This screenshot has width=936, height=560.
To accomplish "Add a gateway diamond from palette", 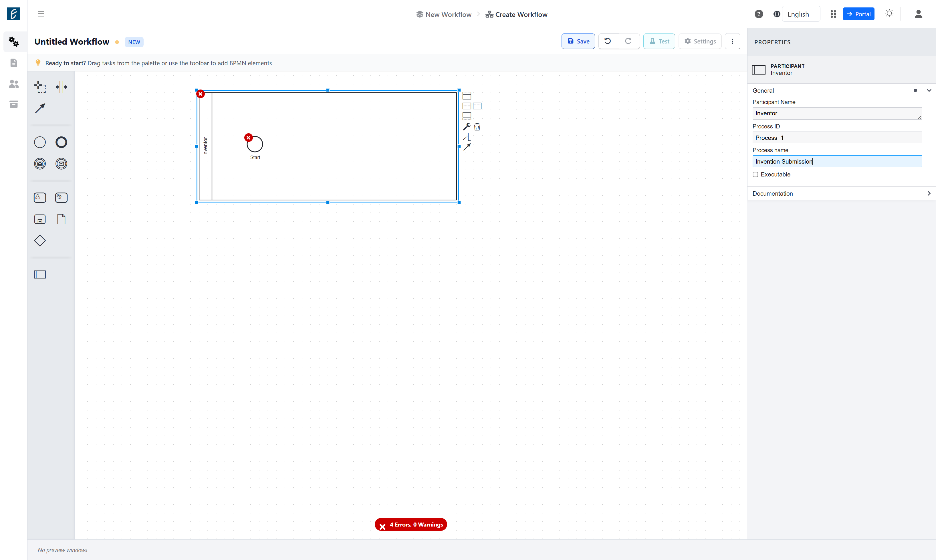I will point(40,241).
